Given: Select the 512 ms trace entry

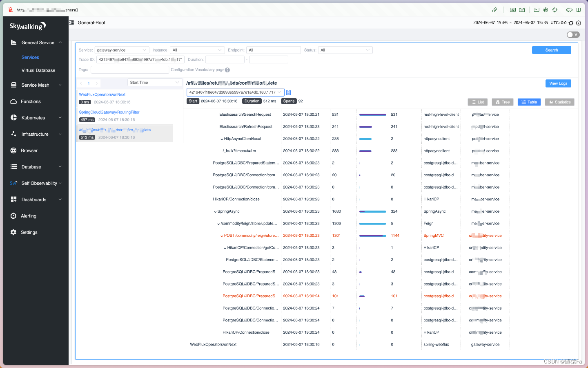Looking at the screenshot, I should pos(125,133).
